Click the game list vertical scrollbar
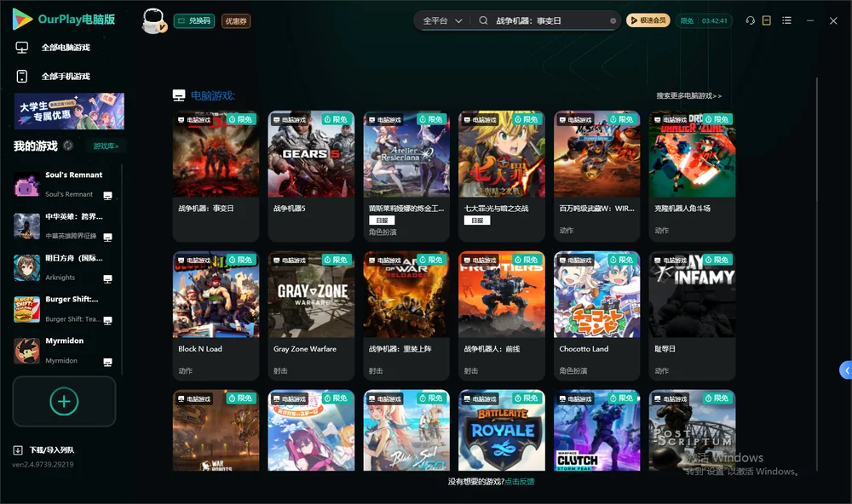The width and height of the screenshot is (852, 504). tap(817, 274)
